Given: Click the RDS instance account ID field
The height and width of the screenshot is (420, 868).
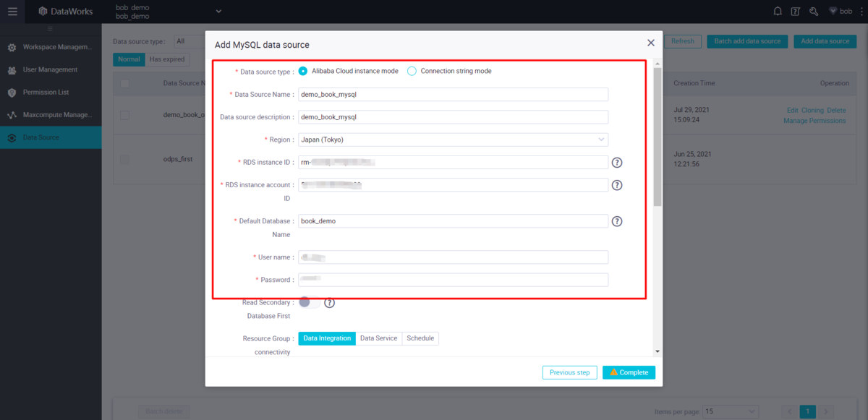Looking at the screenshot, I should pos(453,185).
